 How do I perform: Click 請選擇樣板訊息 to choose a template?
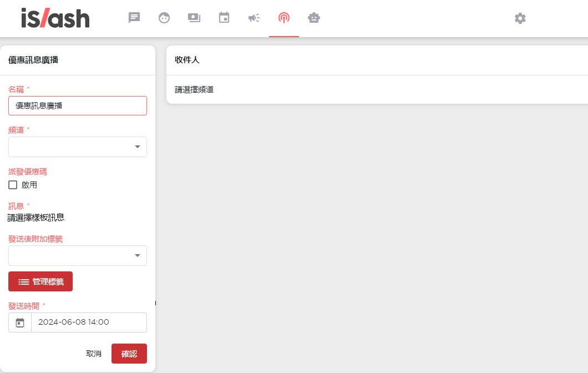click(36, 218)
